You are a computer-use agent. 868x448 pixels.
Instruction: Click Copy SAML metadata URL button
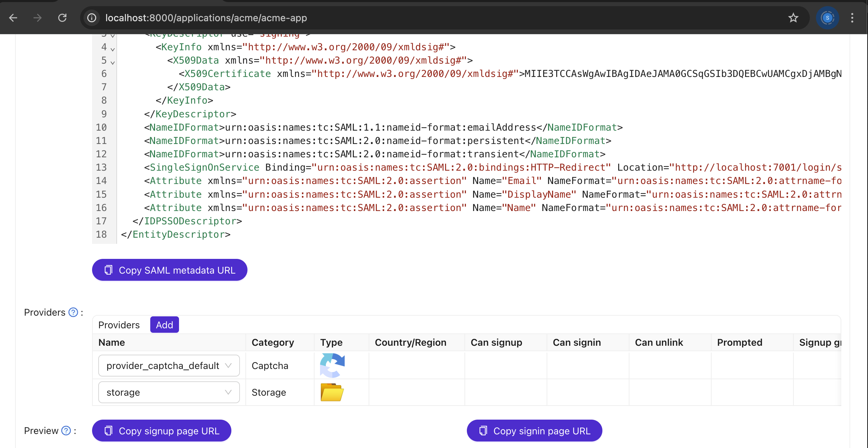coord(169,270)
